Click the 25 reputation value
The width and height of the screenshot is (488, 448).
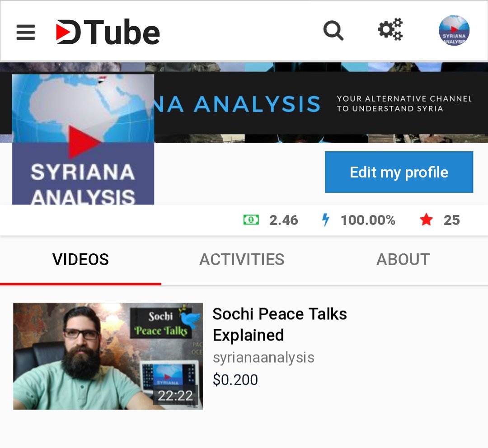coord(451,220)
